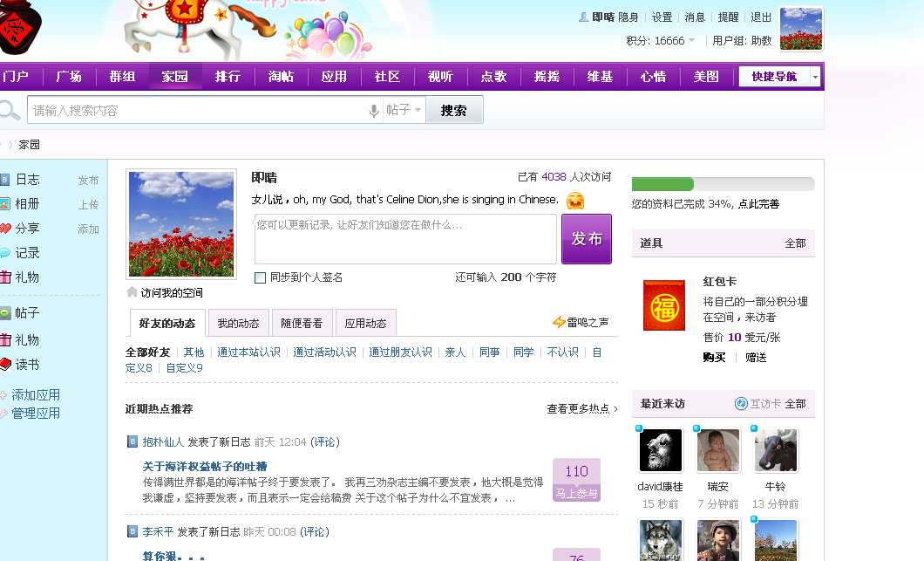
Task: Click the status update text box
Action: [405, 239]
